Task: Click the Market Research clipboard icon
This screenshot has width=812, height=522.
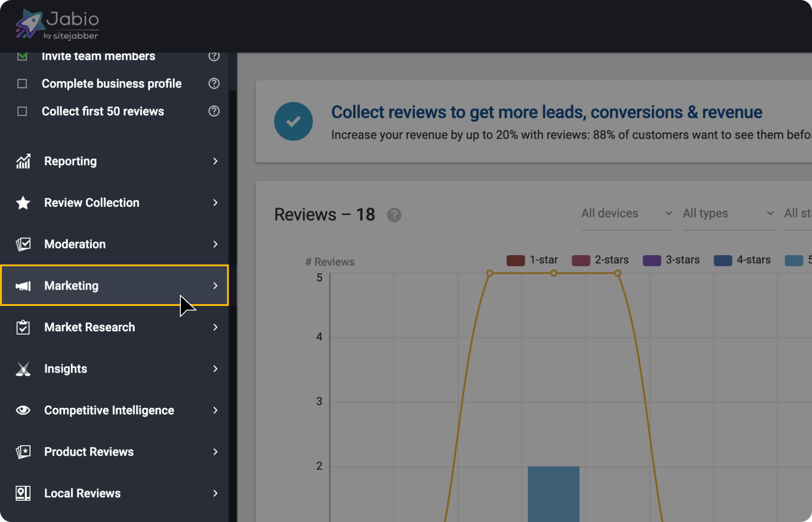Action: click(23, 328)
